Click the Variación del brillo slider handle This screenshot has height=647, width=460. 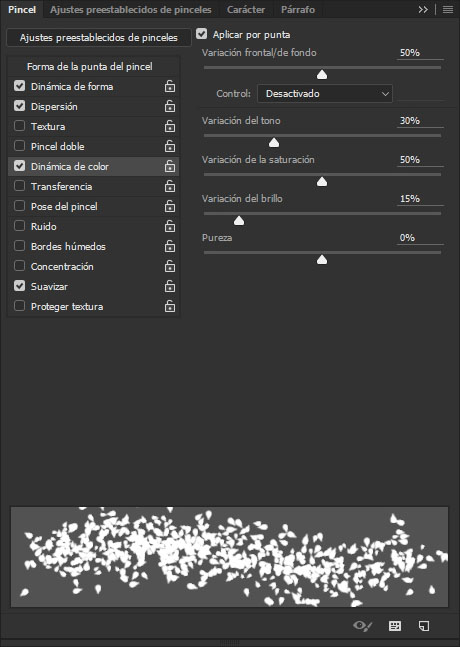tap(239, 221)
